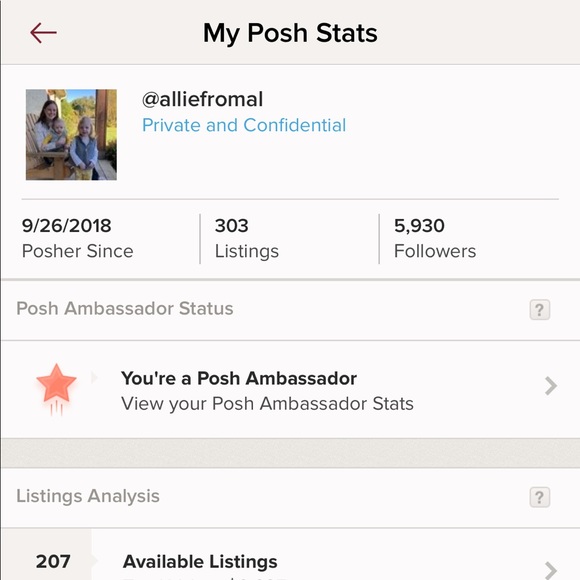The height and width of the screenshot is (580, 580).
Task: Open the @alliefromal username
Action: click(x=202, y=100)
